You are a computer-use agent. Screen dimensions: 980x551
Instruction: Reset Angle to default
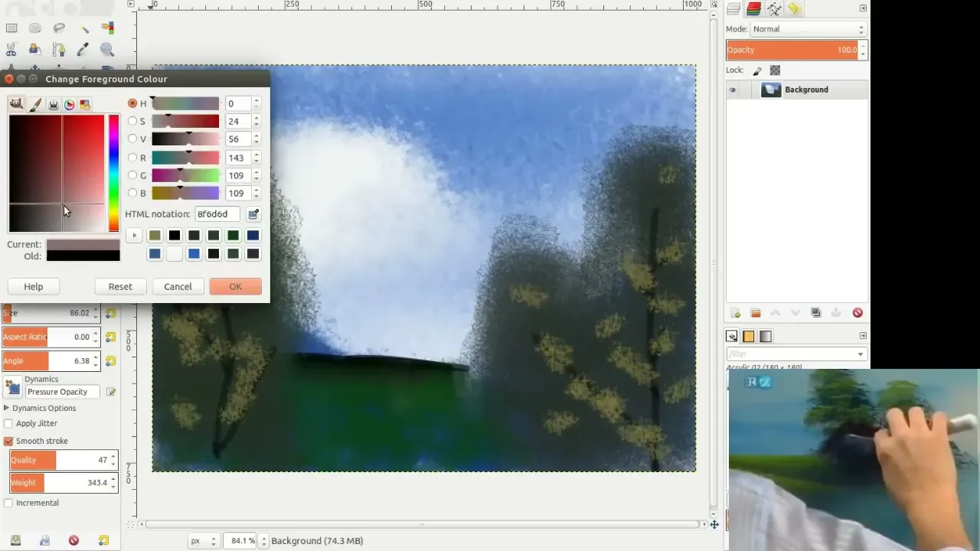click(111, 360)
